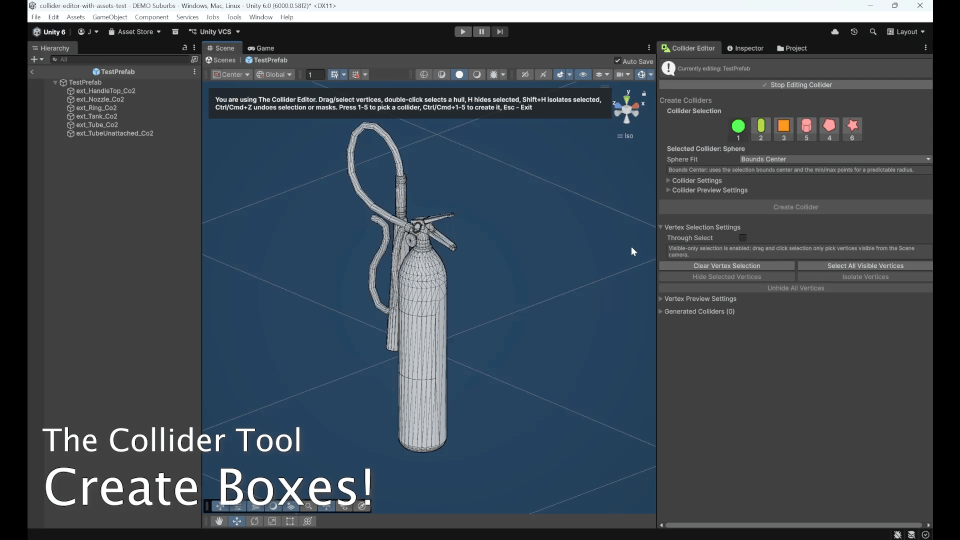The width and height of the screenshot is (960, 540).
Task: Select the orange Box collider icon
Action: pos(783,126)
